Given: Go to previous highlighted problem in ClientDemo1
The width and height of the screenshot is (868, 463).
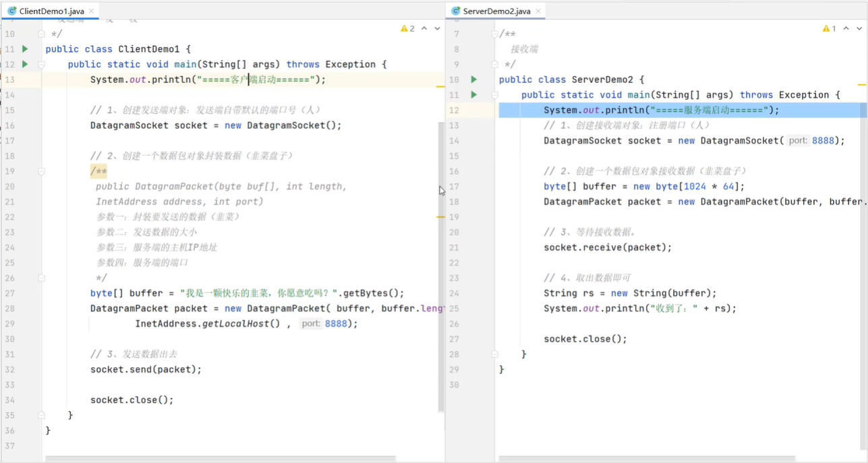Looking at the screenshot, I should (424, 29).
